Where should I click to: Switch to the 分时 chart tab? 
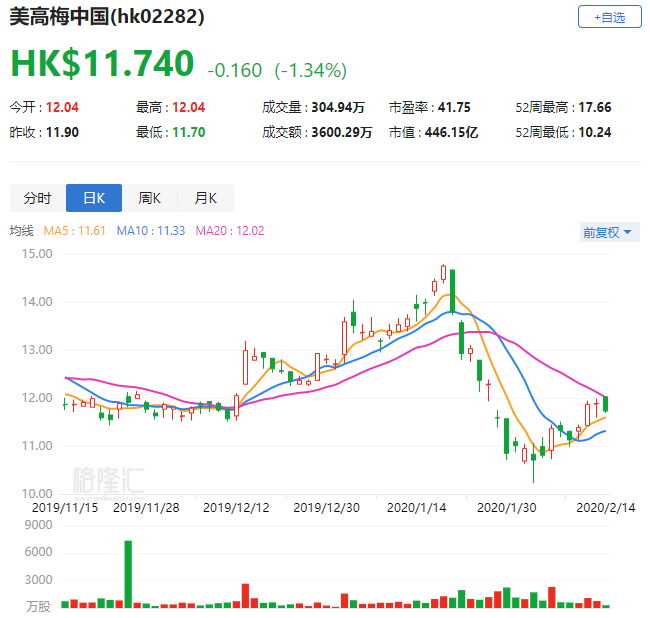pos(38,198)
